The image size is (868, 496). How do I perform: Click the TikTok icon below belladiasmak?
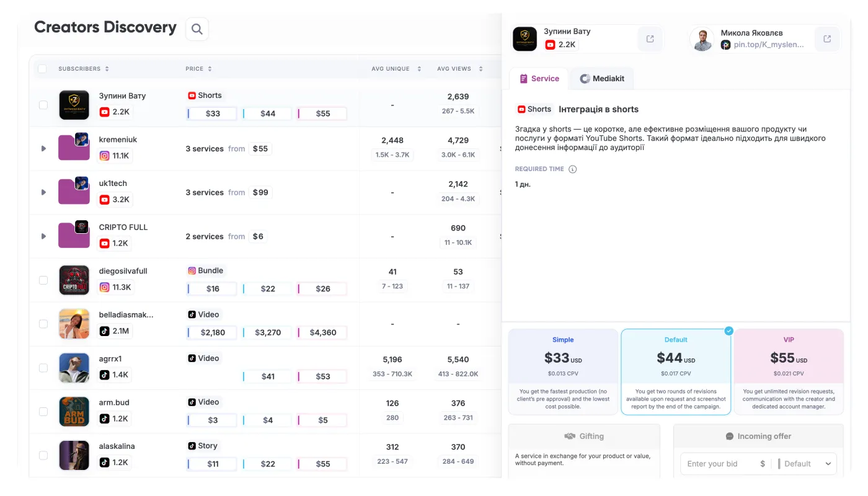click(104, 331)
